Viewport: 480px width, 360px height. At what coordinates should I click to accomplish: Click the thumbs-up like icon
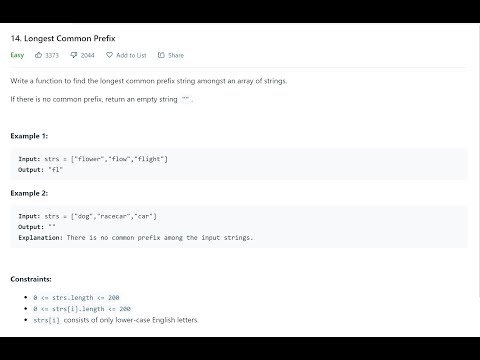point(39,55)
